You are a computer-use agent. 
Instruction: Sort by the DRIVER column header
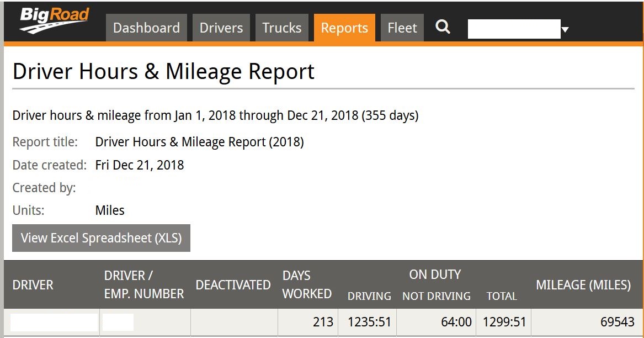tap(33, 285)
